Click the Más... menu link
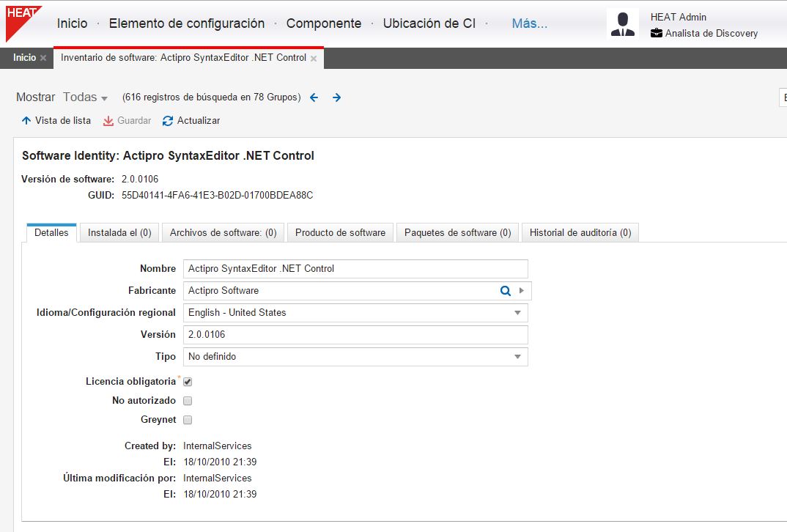Image resolution: width=787 pixels, height=532 pixels. 530,23
